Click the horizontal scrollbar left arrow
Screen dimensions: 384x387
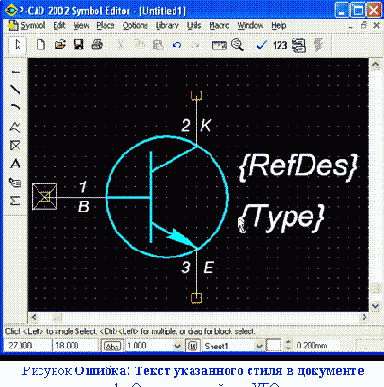[x=34, y=317]
